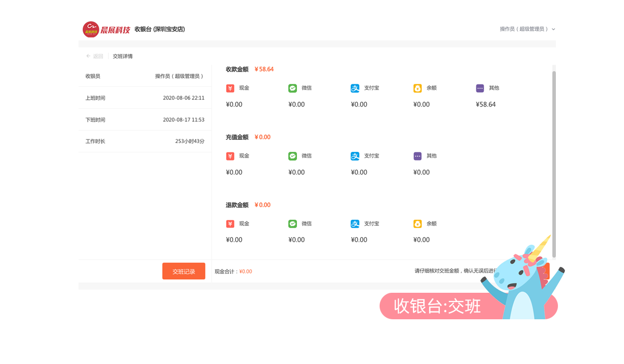Go back using the 返回 arrow link
The image size is (624, 364).
pyautogui.click(x=95, y=56)
